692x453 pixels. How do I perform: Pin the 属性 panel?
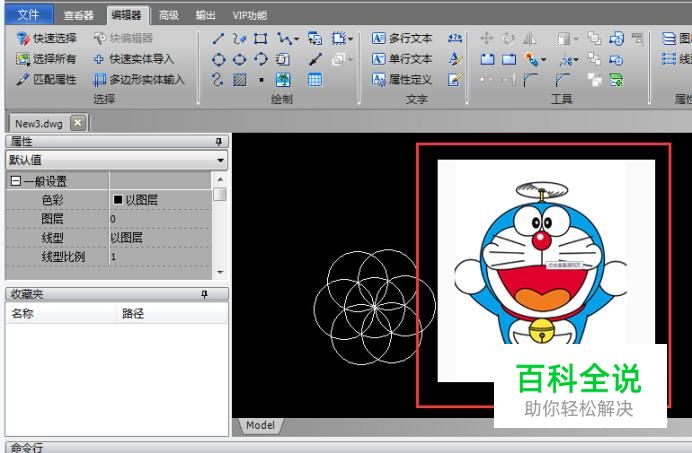pos(218,141)
